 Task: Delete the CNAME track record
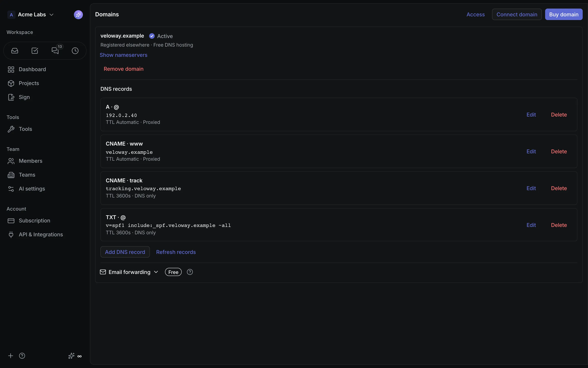click(559, 188)
